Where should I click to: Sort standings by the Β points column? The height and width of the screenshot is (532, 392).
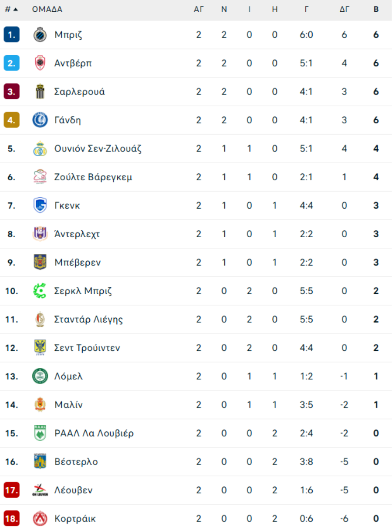376,9
